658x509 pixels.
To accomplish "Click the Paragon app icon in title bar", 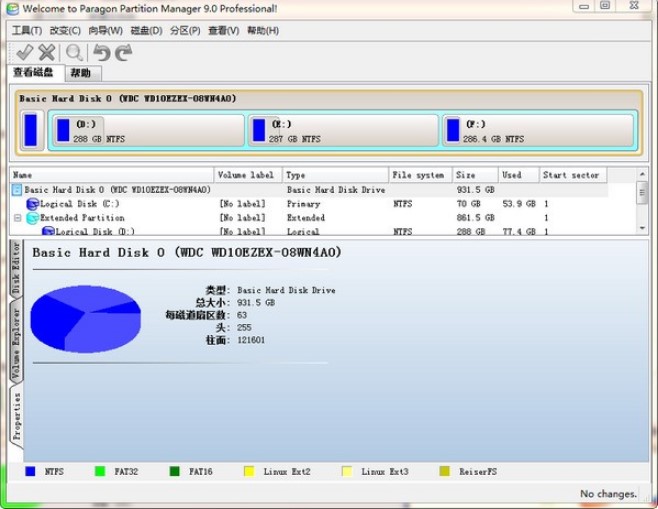I will click(x=12, y=9).
